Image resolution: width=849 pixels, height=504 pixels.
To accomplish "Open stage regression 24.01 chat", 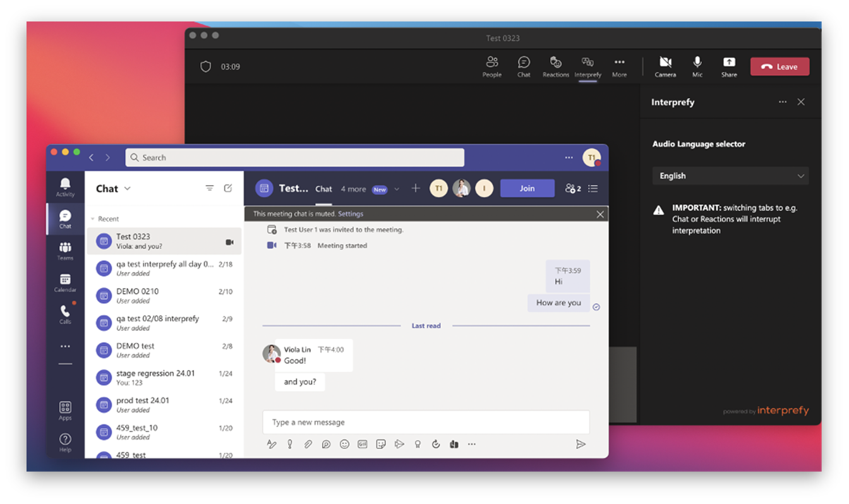I will (164, 377).
